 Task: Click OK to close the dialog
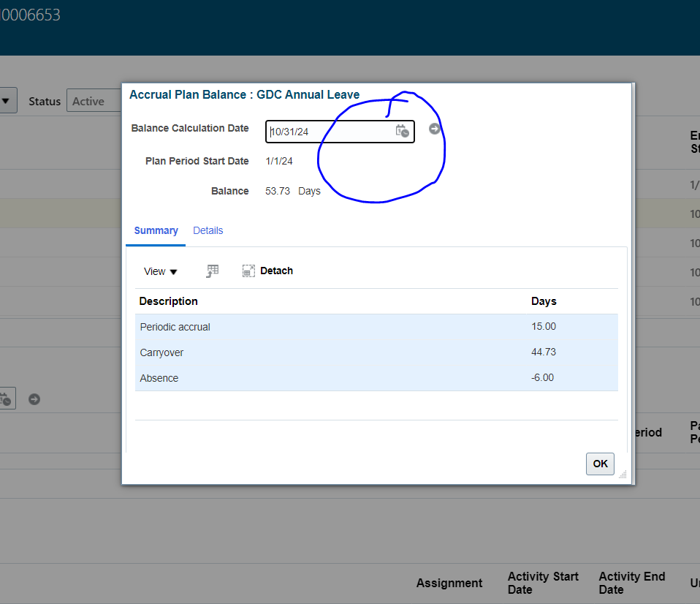point(600,464)
